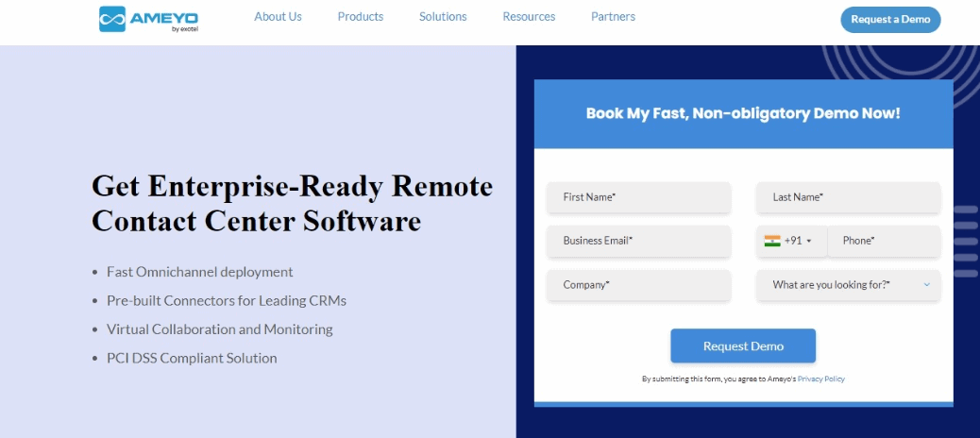
Task: Click the PCI DSS Compliant Solution text
Action: pyautogui.click(x=192, y=358)
